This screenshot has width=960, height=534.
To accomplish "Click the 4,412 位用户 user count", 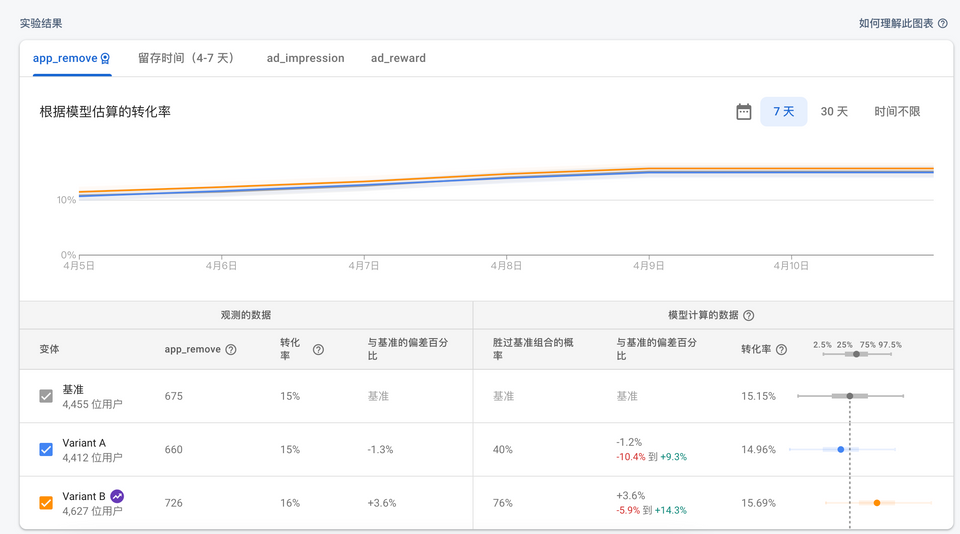I will 92,457.
